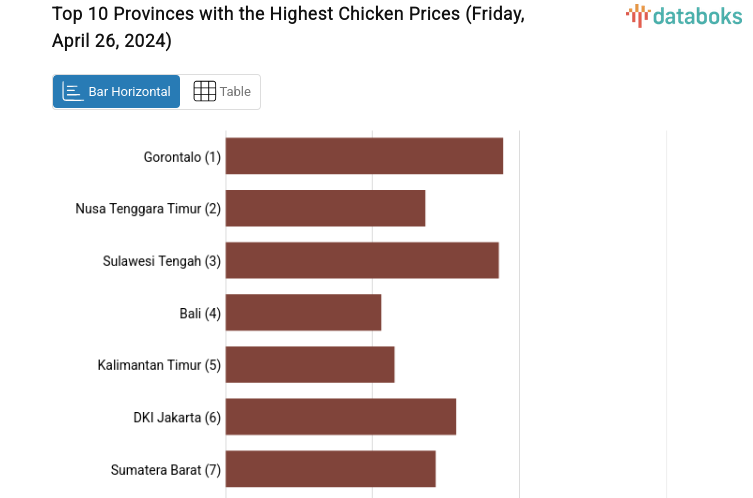This screenshot has width=753, height=498.
Task: Click the Sulawesi Tengah (3) label
Action: 161,261
